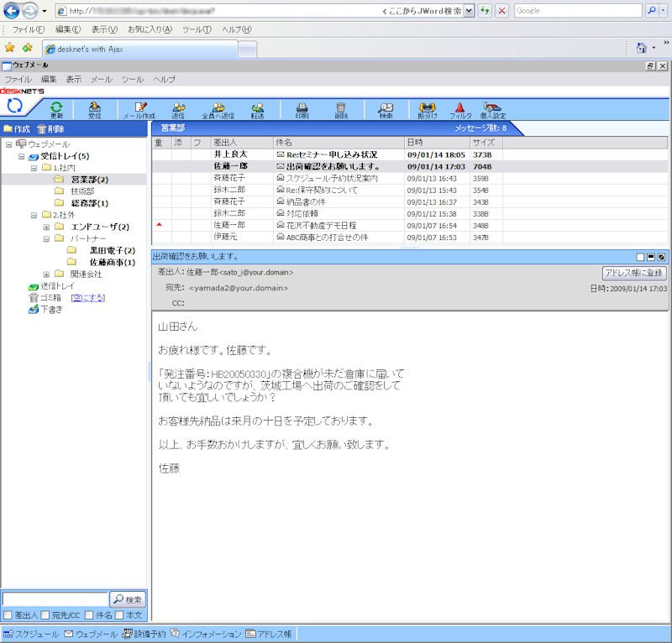Go to インフォメーション in bottom bar
Image resolution: width=672 pixels, height=643 pixels.
[x=206, y=634]
